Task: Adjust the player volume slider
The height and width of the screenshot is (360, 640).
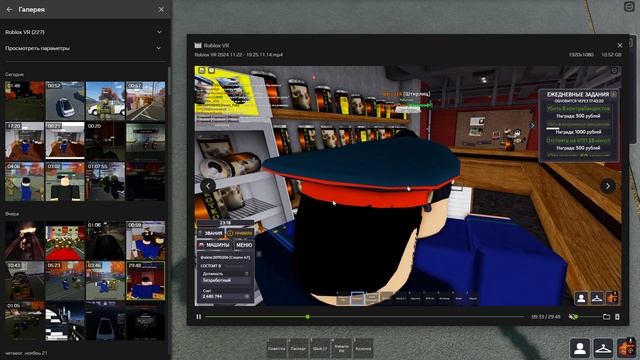Action: tap(587, 317)
